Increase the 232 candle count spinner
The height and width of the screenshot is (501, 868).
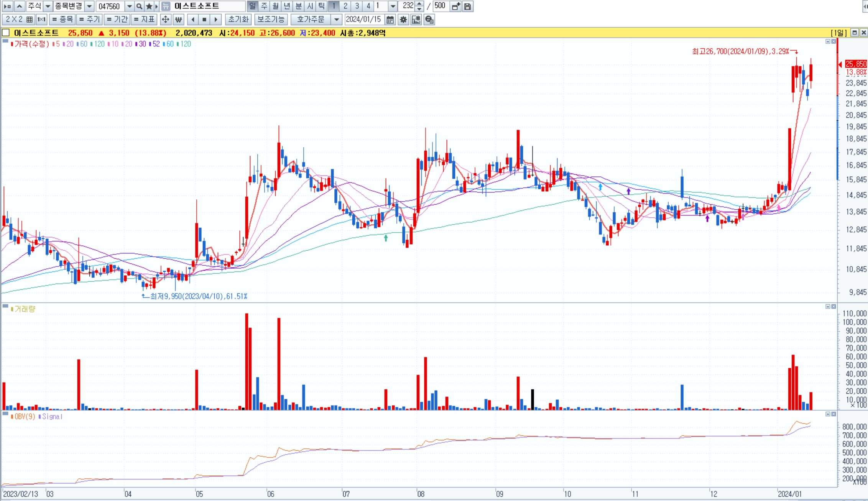pyautogui.click(x=419, y=4)
